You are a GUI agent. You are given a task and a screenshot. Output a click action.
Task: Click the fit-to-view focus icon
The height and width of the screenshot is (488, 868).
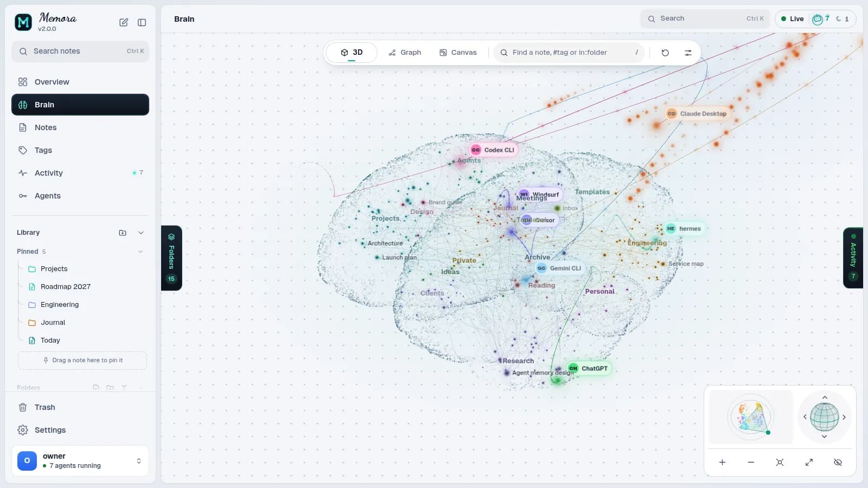780,463
